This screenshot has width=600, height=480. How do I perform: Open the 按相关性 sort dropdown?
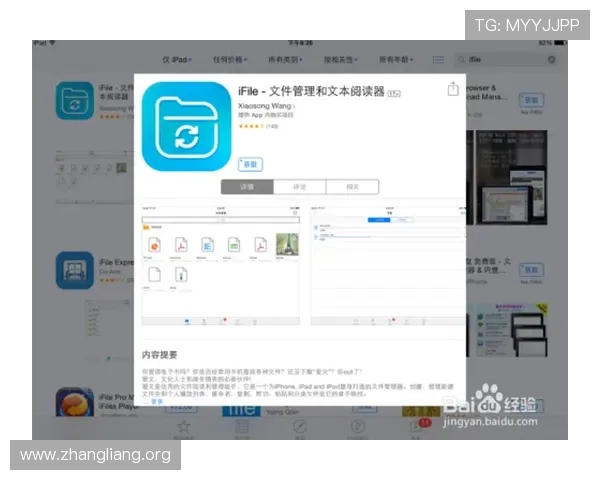pyautogui.click(x=341, y=60)
